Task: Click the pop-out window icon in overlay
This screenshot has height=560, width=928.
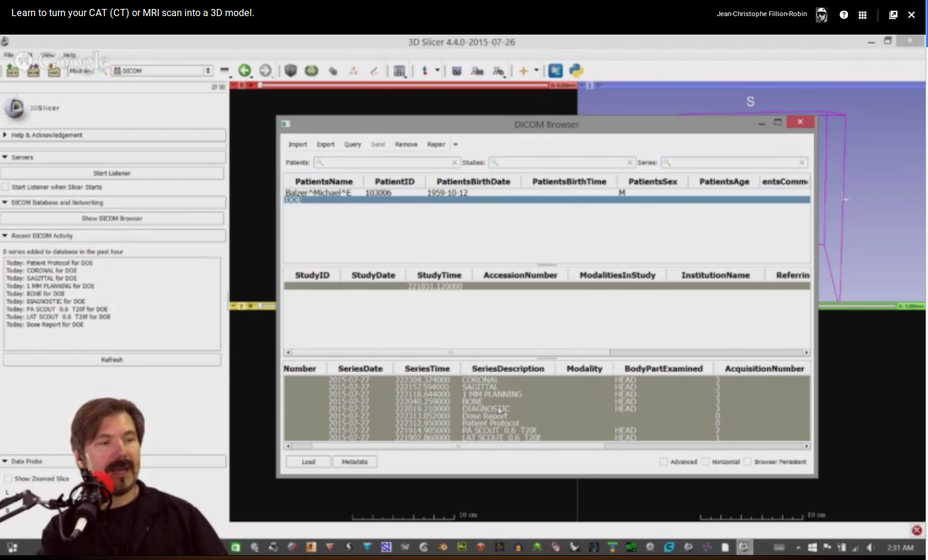Action: click(x=893, y=15)
